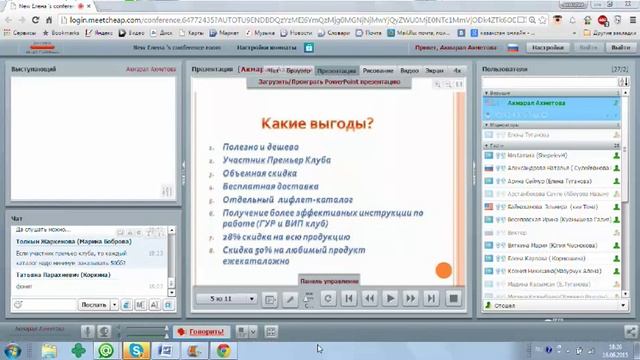Click the browser reload button

pos(36,20)
